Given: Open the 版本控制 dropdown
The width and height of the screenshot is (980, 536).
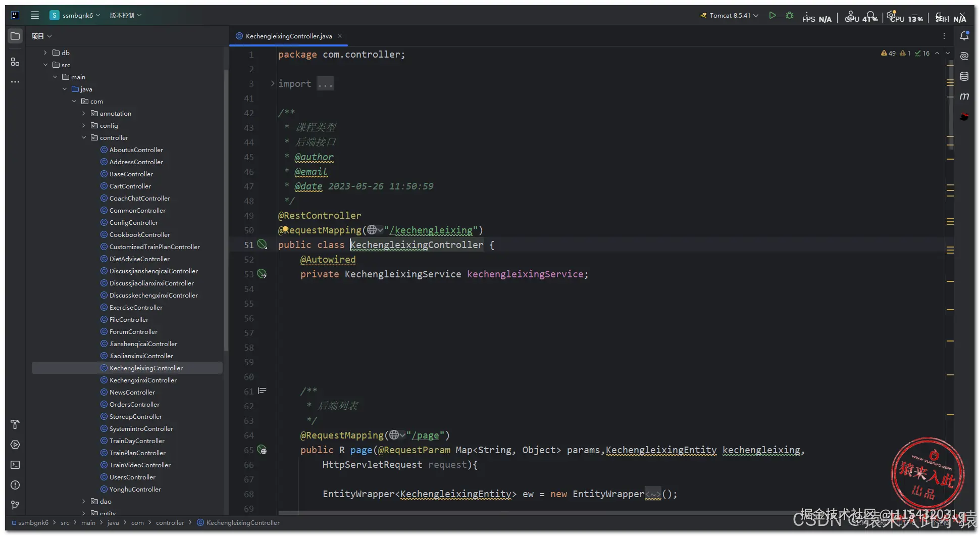Looking at the screenshot, I should coord(126,15).
